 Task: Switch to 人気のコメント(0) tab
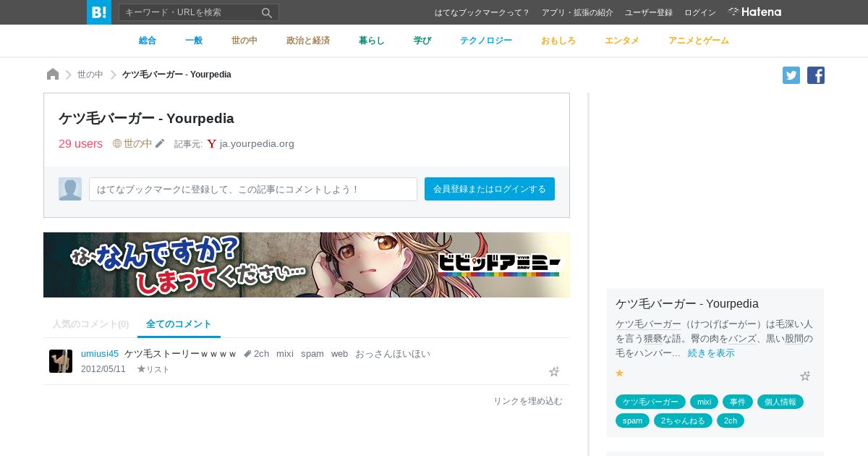(x=90, y=324)
